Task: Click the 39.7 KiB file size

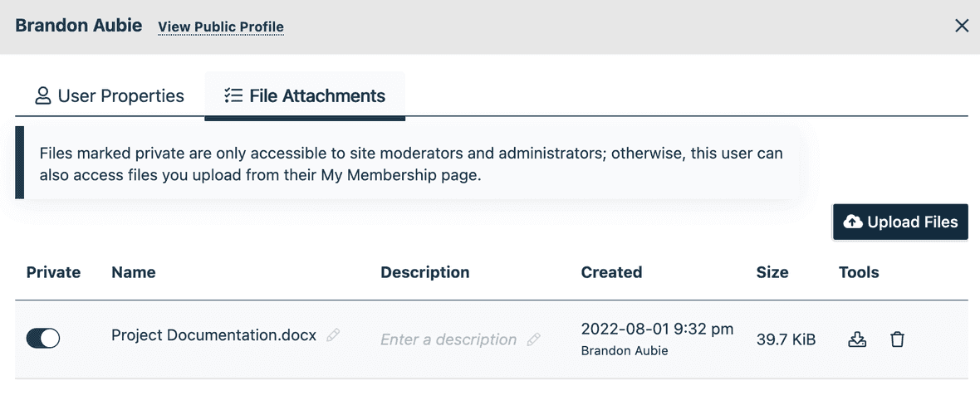Action: [786, 339]
